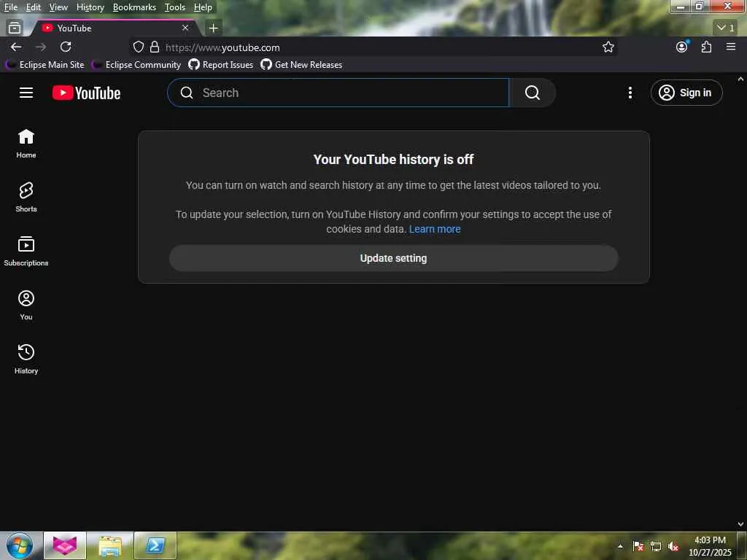Image resolution: width=747 pixels, height=560 pixels.
Task: Open the File menu
Action: (10, 7)
